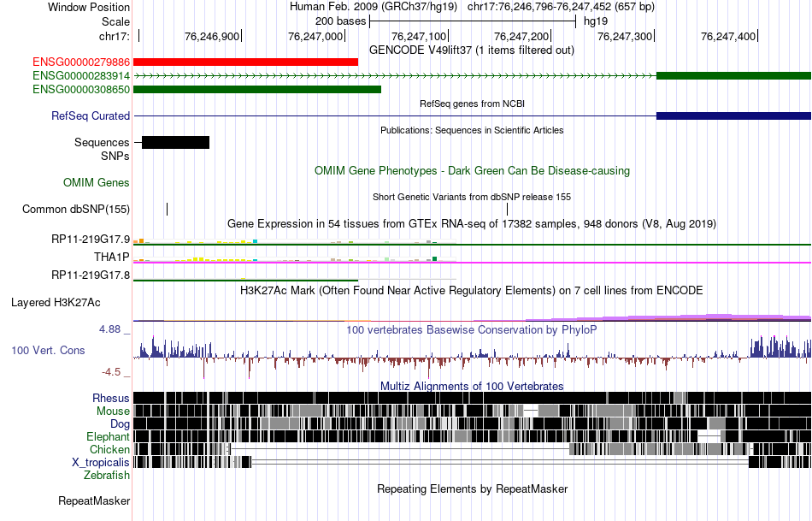Click the ENSG00000308650 green transcript bar
Viewport: 812px width, 521px height.
(257, 90)
